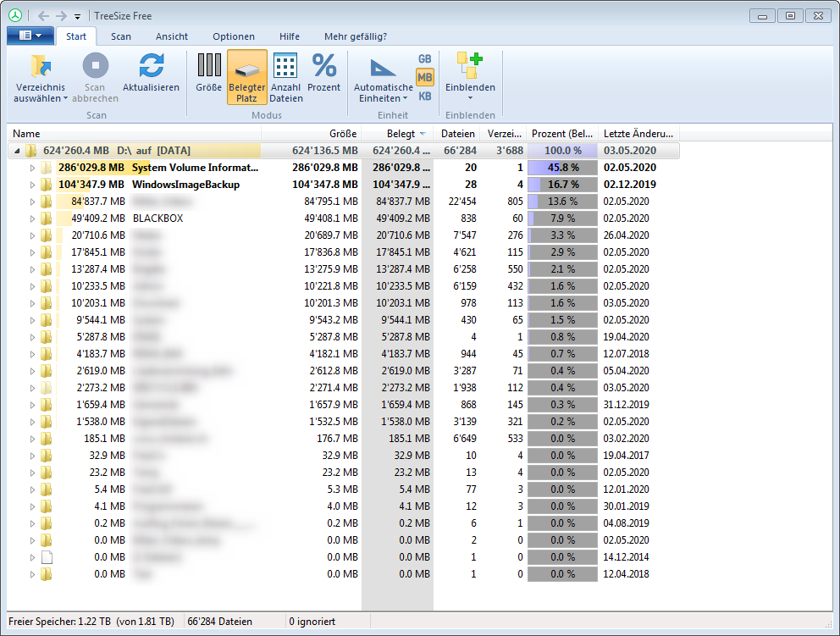This screenshot has height=636, width=840.
Task: Click folder icon of 185.1 MB row
Action: pos(46,439)
